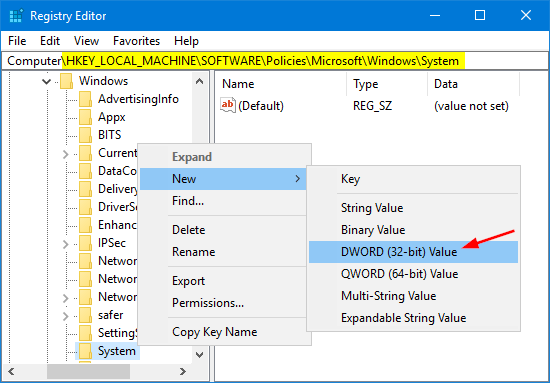Image resolution: width=550 pixels, height=383 pixels.
Task: Open the Edit menu
Action: [x=50, y=41]
